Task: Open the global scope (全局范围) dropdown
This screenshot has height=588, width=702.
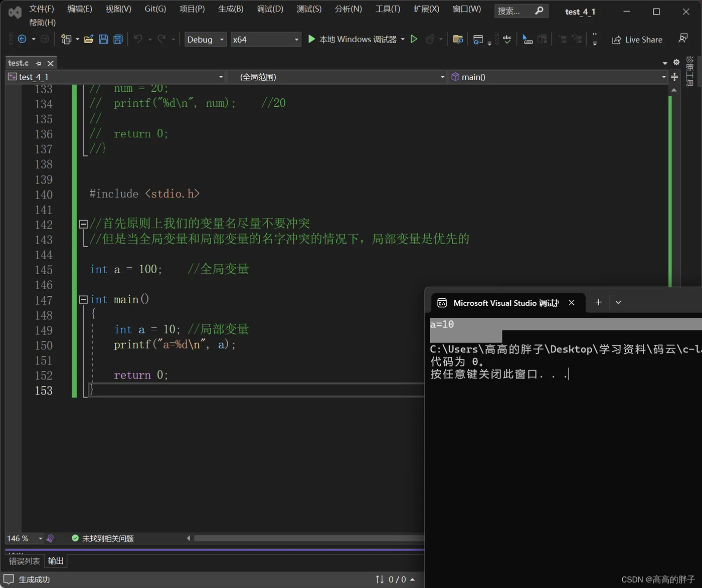Action: coord(337,77)
